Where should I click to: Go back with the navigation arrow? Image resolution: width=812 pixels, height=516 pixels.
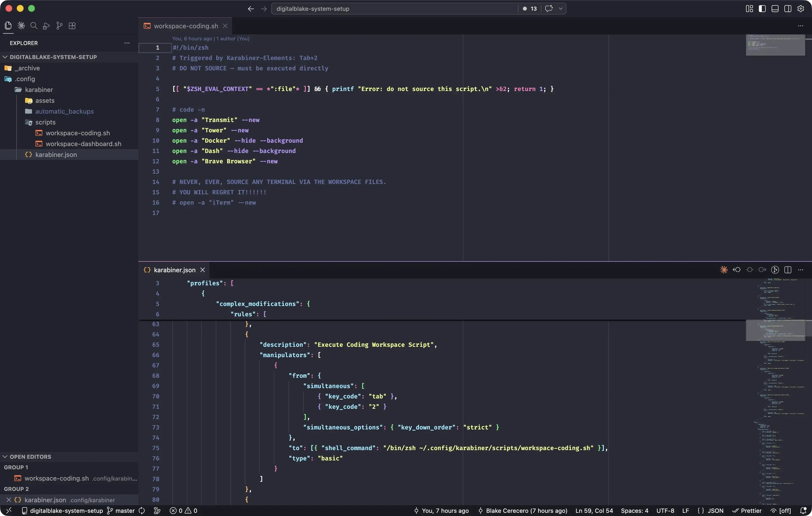[250, 9]
